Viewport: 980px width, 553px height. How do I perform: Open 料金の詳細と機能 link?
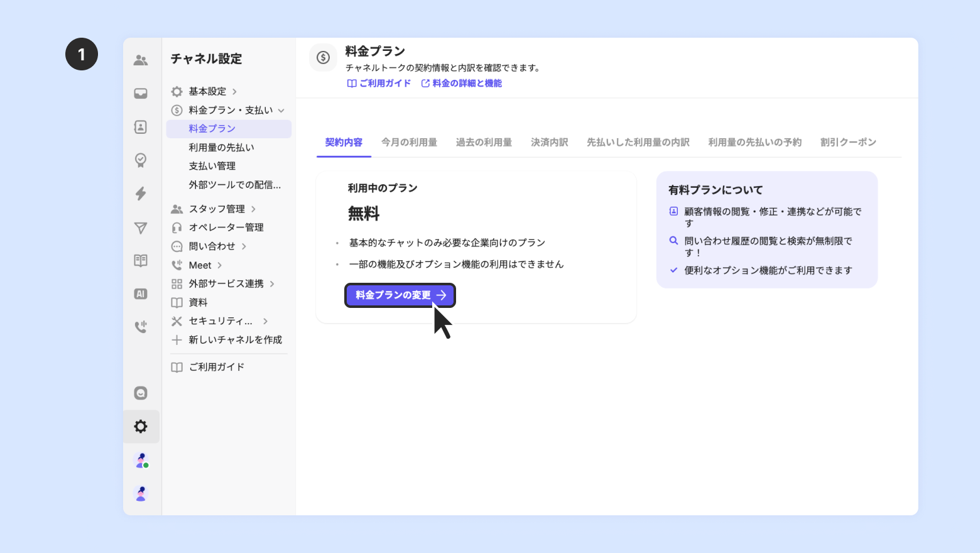coord(462,84)
